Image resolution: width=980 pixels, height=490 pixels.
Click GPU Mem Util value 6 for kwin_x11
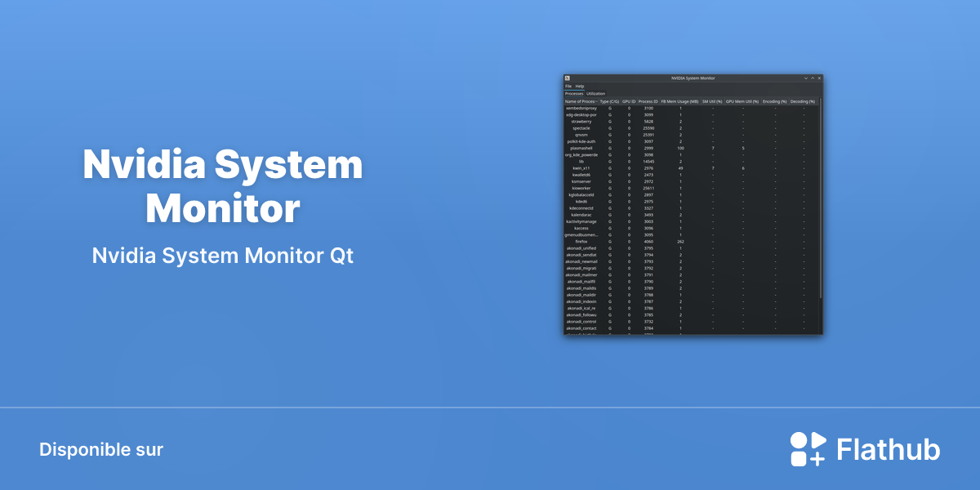(x=742, y=168)
